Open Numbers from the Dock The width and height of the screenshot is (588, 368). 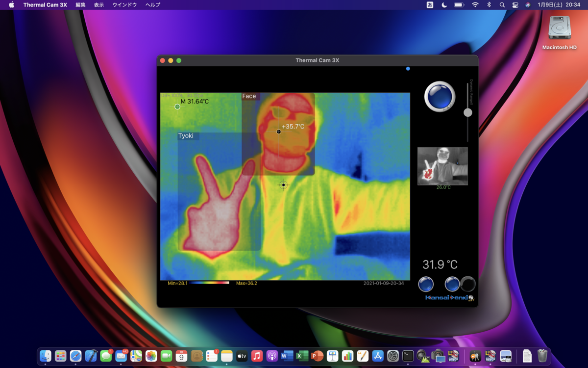click(x=348, y=356)
